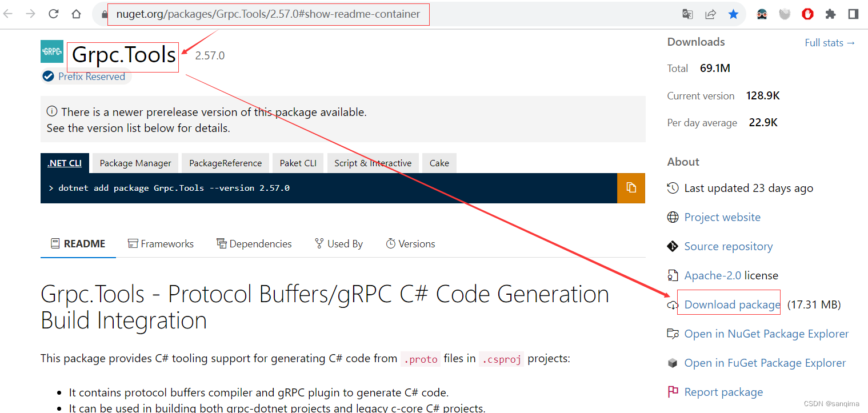Select the .NET CLI tab

pyautogui.click(x=65, y=163)
